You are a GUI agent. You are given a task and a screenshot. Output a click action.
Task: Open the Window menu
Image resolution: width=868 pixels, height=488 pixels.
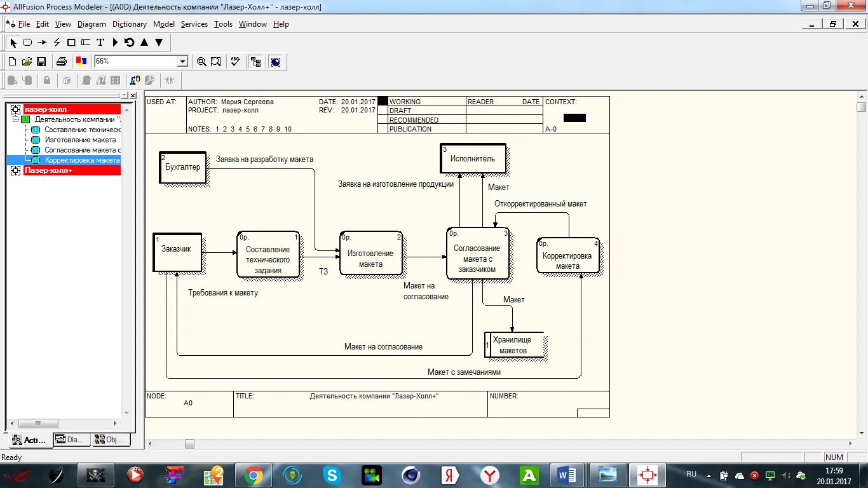(253, 24)
